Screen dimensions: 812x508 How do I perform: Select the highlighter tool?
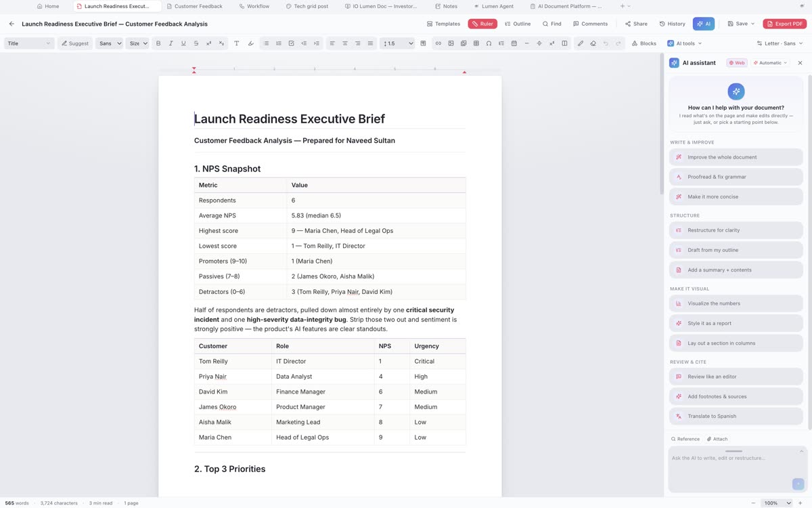click(x=250, y=43)
